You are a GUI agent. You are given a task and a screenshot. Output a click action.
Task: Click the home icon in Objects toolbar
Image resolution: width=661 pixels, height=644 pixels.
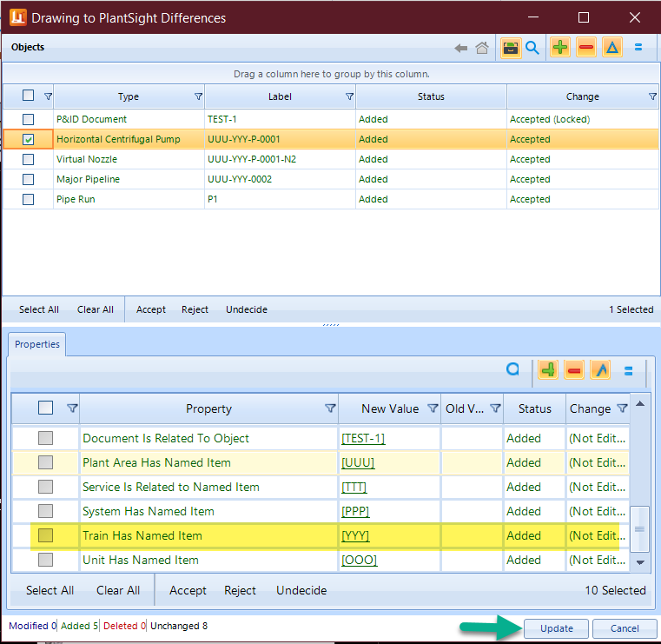[x=482, y=48]
